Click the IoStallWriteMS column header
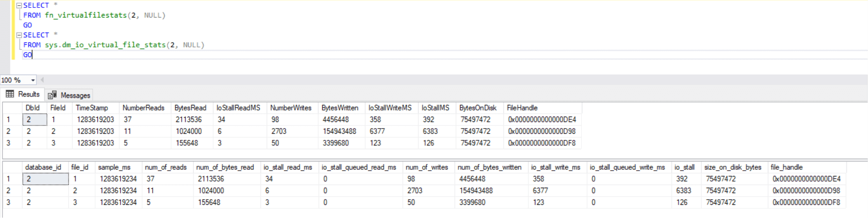The image size is (868, 218). [390, 108]
